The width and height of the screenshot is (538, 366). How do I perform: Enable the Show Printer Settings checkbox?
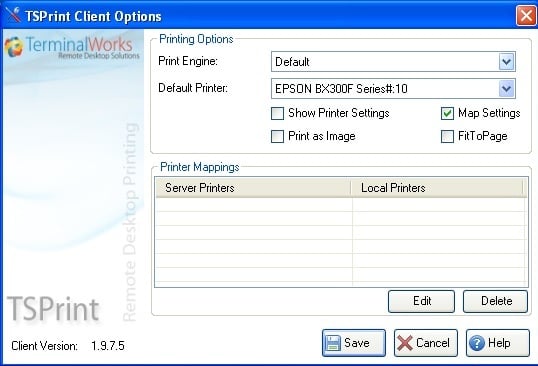[277, 113]
